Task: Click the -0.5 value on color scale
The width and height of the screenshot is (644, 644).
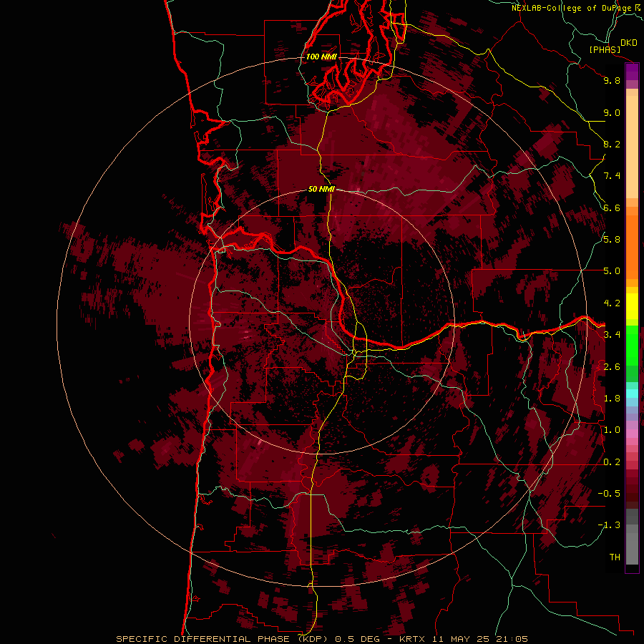Action: [609, 494]
